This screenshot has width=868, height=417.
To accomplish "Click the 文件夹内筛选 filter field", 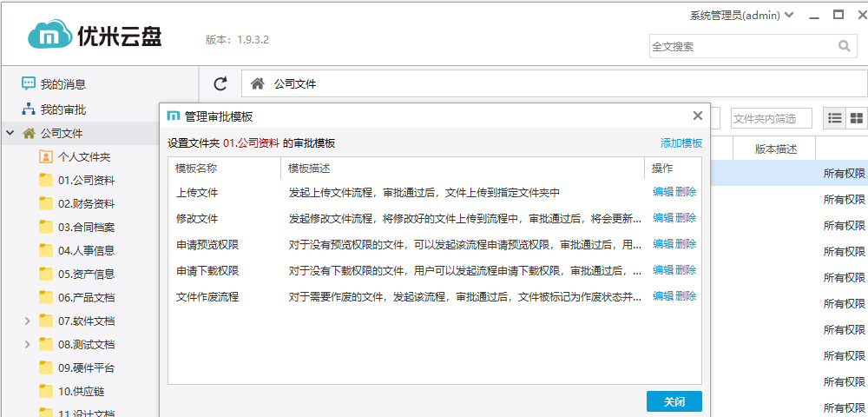I will tap(770, 118).
